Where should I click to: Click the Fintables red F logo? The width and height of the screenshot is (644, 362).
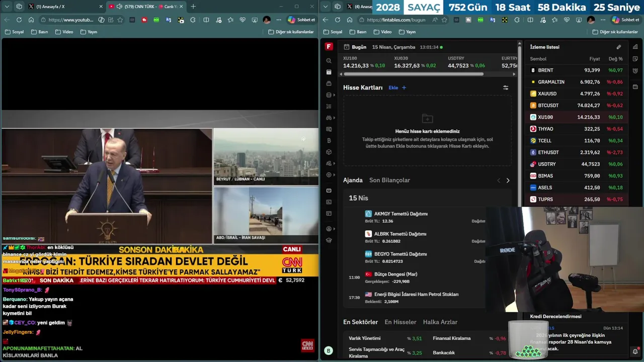tap(329, 47)
